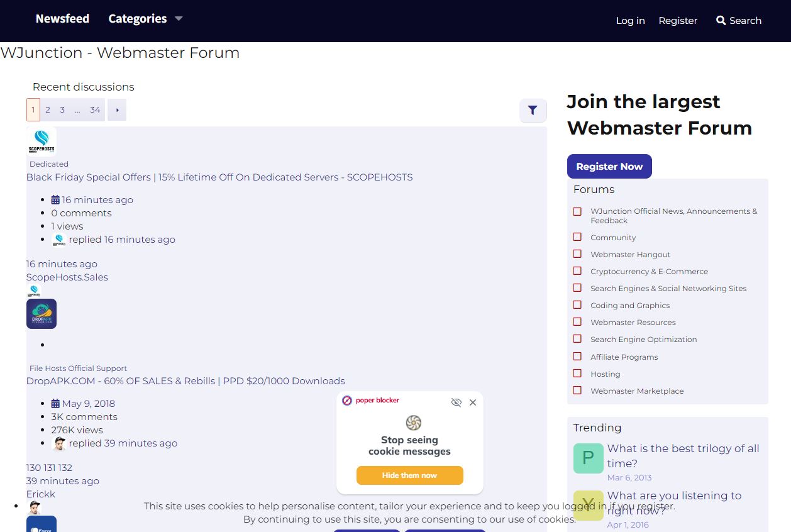Click the pagination ellipsis
791x532 pixels.
(77, 110)
